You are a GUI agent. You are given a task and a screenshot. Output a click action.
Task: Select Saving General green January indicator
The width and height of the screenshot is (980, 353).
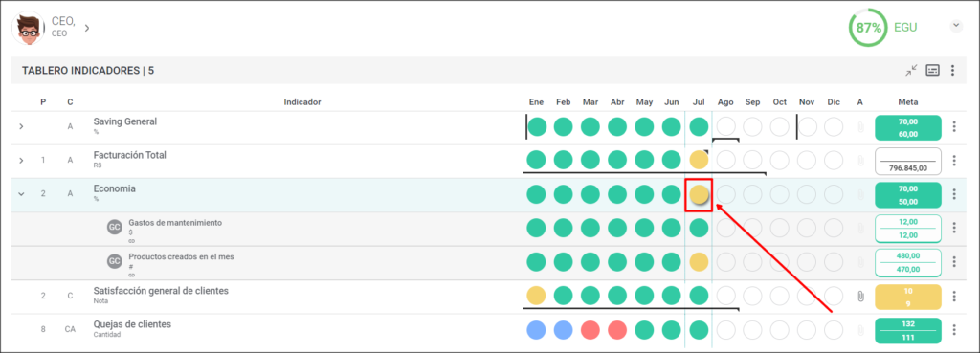point(538,127)
